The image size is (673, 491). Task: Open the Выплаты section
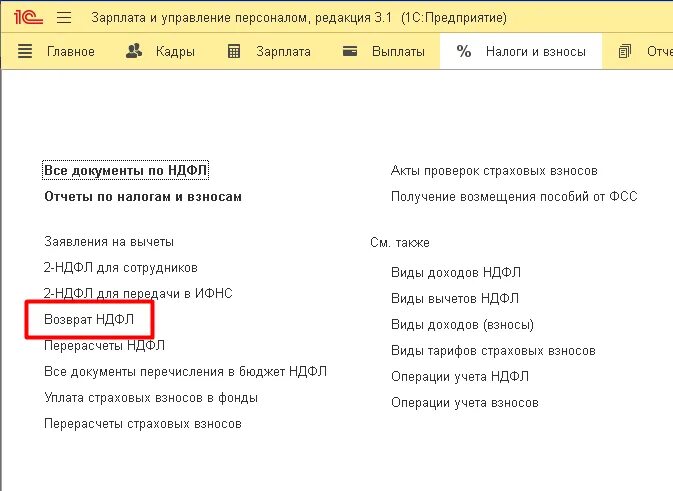tap(398, 52)
